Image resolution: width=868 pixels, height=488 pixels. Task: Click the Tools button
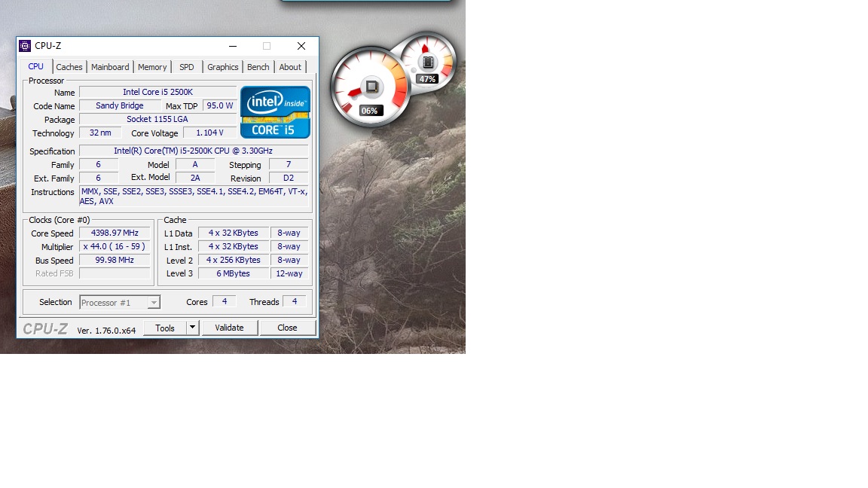click(x=165, y=328)
